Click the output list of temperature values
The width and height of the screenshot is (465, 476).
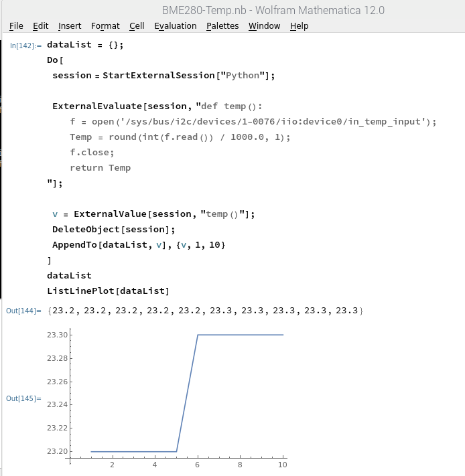pyautogui.click(x=205, y=311)
